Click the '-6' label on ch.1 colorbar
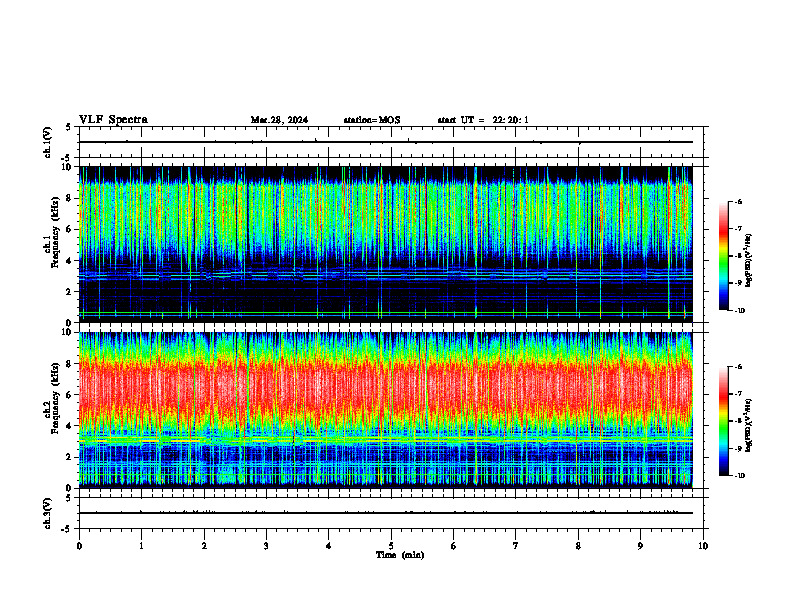Image resolution: width=792 pixels, height=612 pixels. click(x=739, y=202)
